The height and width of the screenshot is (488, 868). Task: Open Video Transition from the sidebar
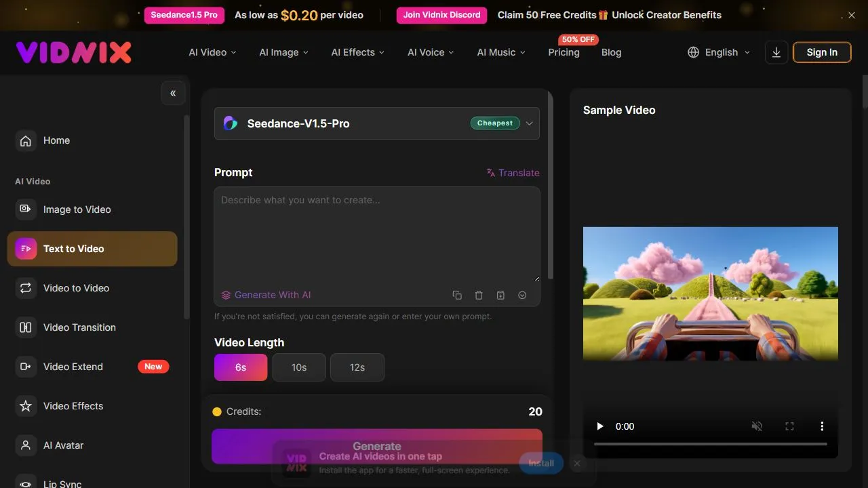point(92,327)
